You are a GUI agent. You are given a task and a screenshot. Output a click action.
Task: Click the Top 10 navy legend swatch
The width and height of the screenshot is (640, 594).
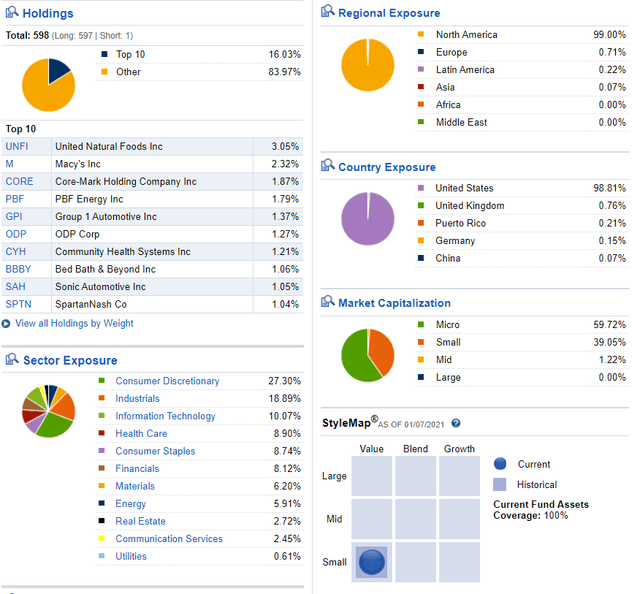coord(104,54)
